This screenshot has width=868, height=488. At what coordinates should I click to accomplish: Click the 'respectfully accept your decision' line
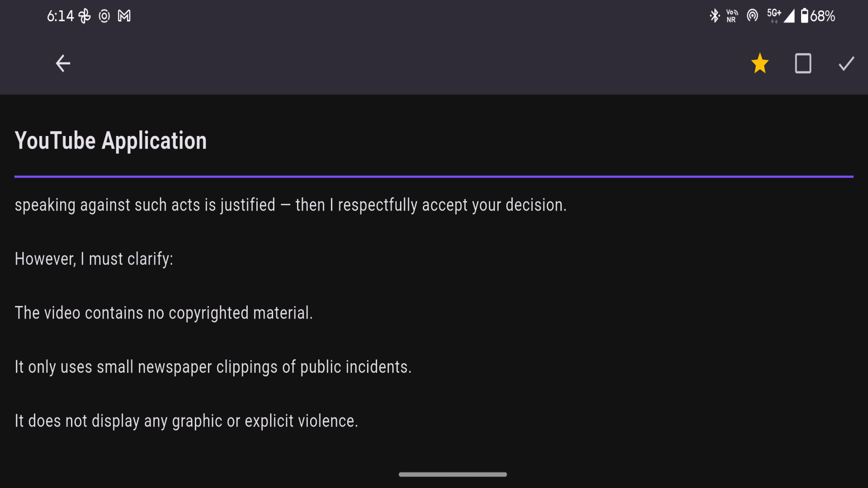290,205
